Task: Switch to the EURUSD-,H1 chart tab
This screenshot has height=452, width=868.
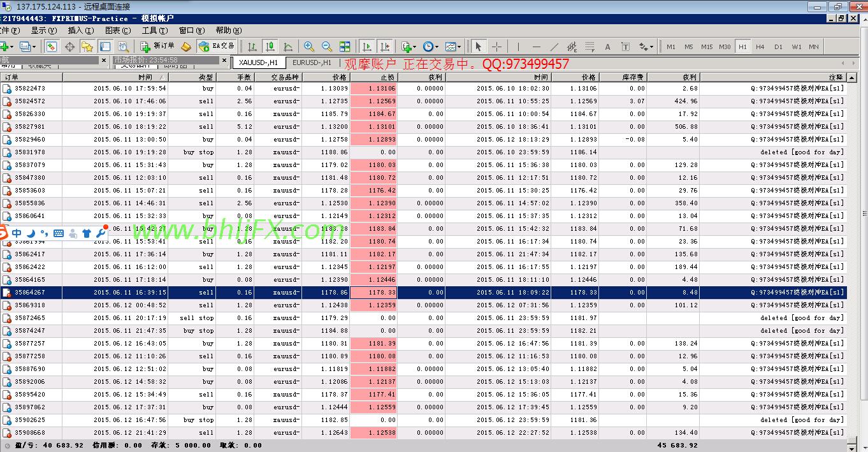Action: (x=312, y=62)
